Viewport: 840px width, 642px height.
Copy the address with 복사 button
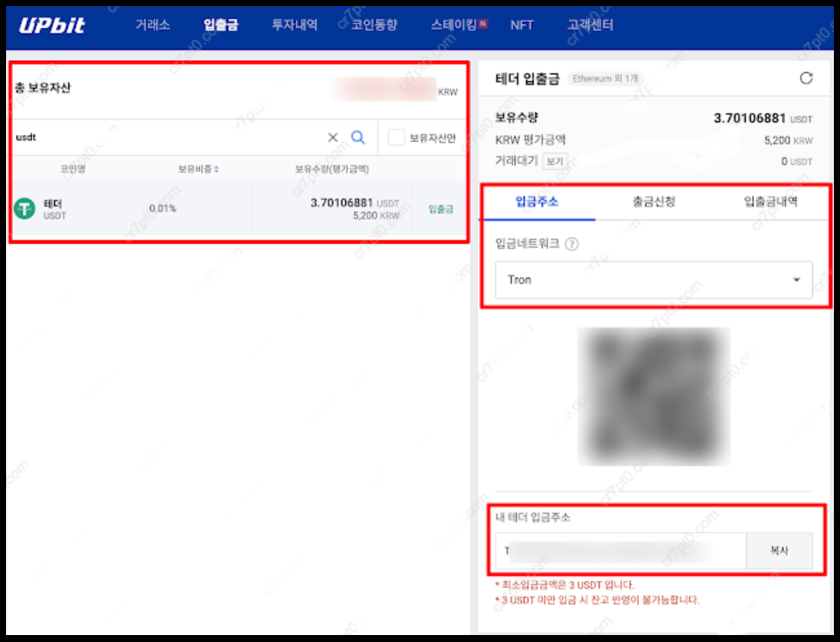pyautogui.click(x=780, y=551)
